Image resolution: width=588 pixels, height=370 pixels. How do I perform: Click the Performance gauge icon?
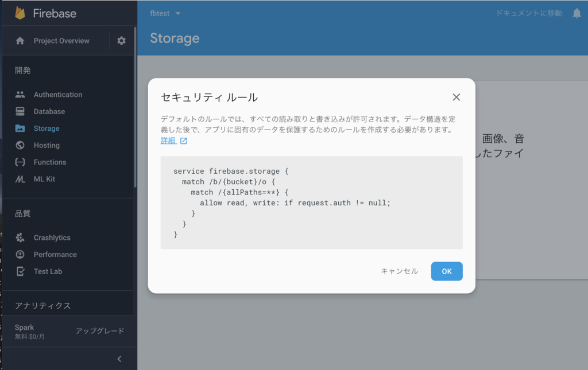20,255
